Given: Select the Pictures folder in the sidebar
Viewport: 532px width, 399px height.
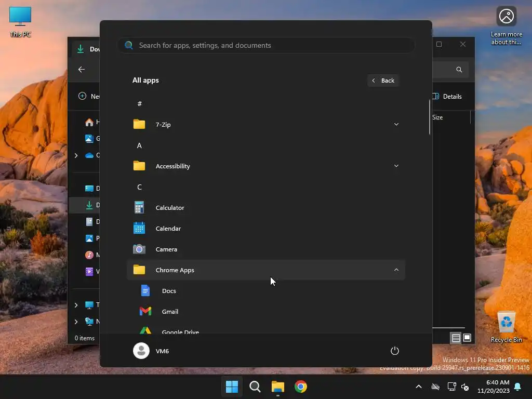Looking at the screenshot, I should [x=91, y=238].
